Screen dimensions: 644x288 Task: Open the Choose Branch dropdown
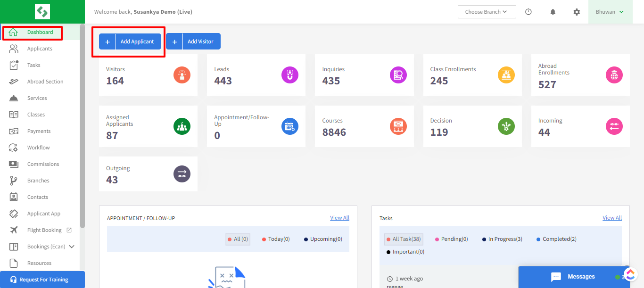487,12
